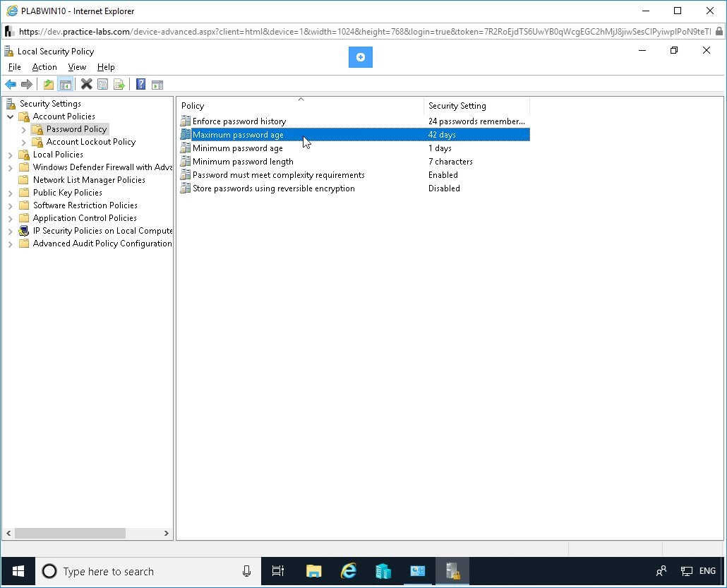Open the Windows Start menu
Image resolution: width=727 pixels, height=588 pixels.
[18, 571]
